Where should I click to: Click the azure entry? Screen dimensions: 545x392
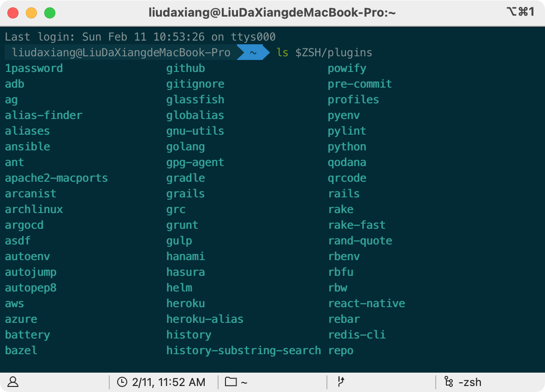tap(21, 319)
